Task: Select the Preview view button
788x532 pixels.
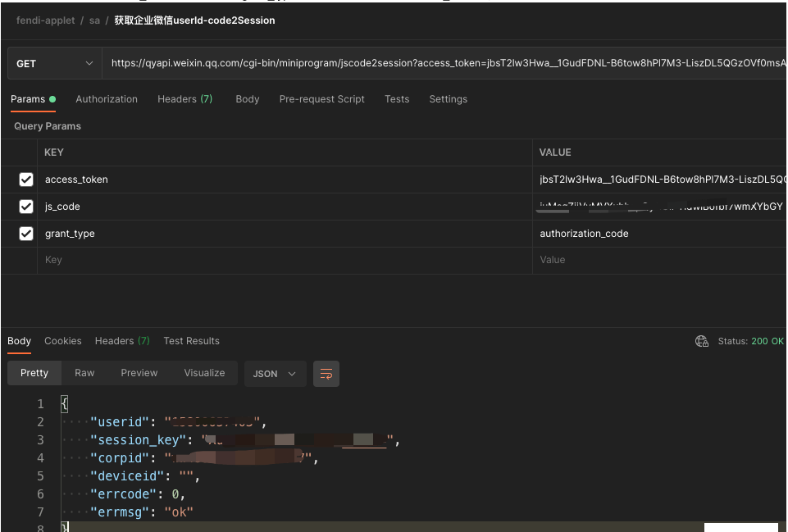Action: point(139,373)
